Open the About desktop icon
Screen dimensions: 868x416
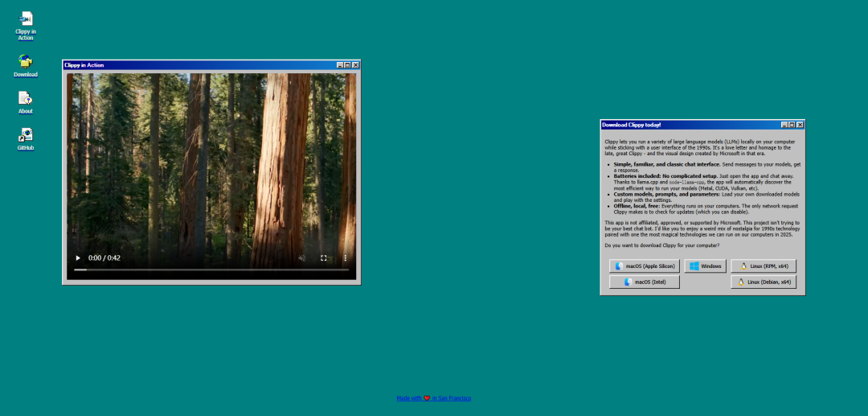26,102
